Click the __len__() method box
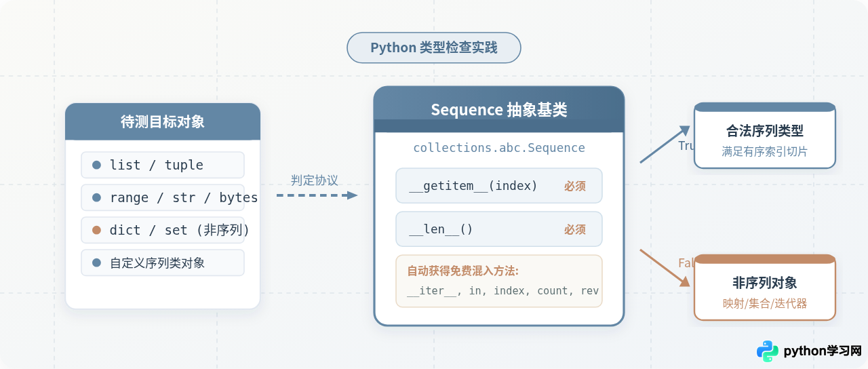 click(499, 229)
